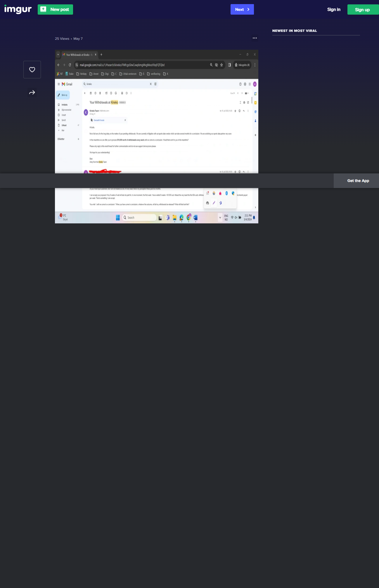
Task: Create a New post
Action: (x=55, y=9)
